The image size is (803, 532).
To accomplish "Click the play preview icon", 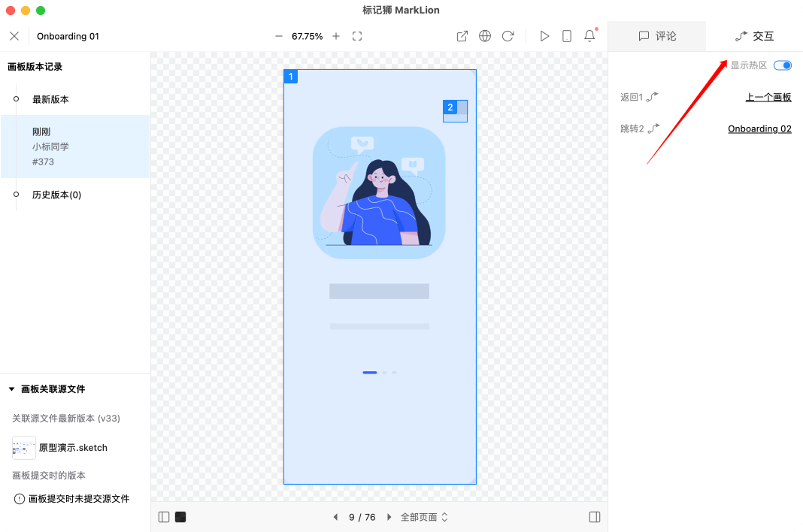I will point(544,36).
